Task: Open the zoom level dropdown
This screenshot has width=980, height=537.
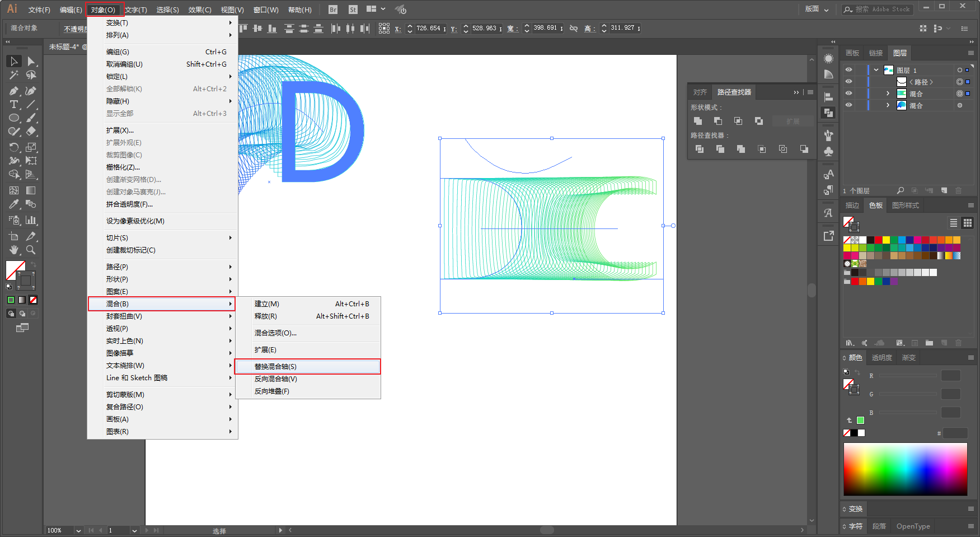Action: (78, 530)
